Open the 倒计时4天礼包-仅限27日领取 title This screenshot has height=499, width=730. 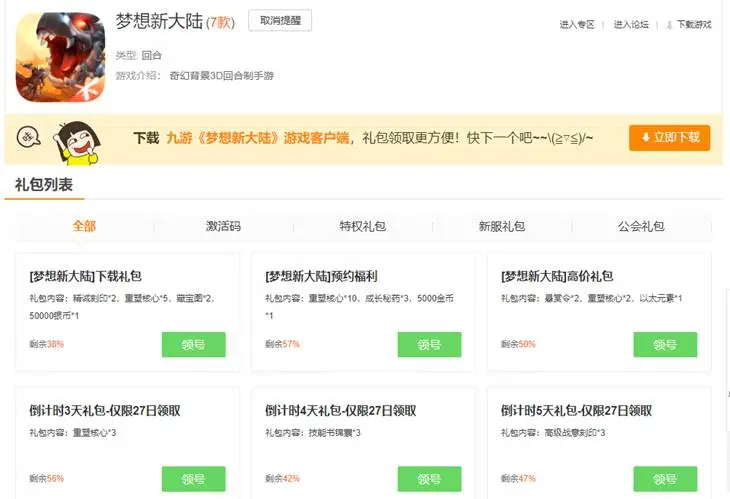[x=341, y=411]
